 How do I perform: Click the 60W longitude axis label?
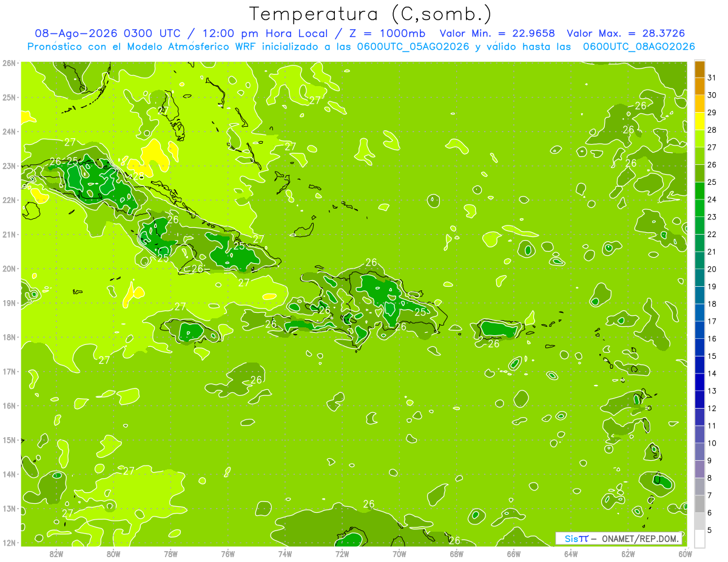tap(685, 554)
